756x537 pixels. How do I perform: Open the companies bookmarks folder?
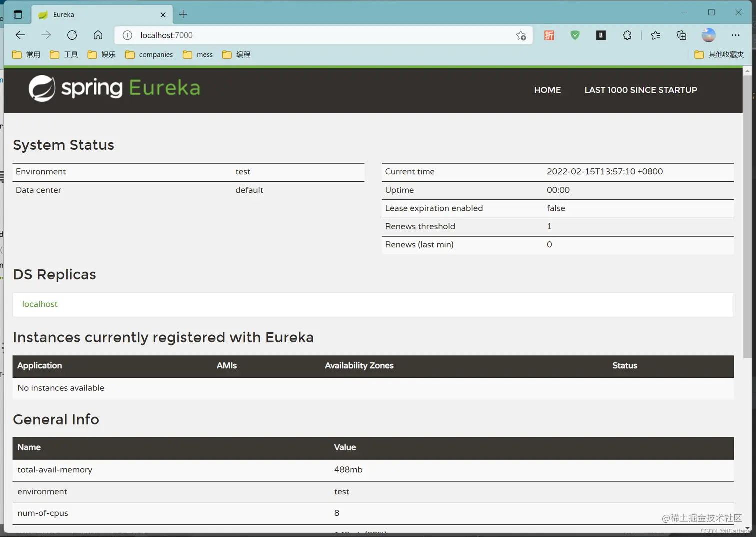coord(149,54)
